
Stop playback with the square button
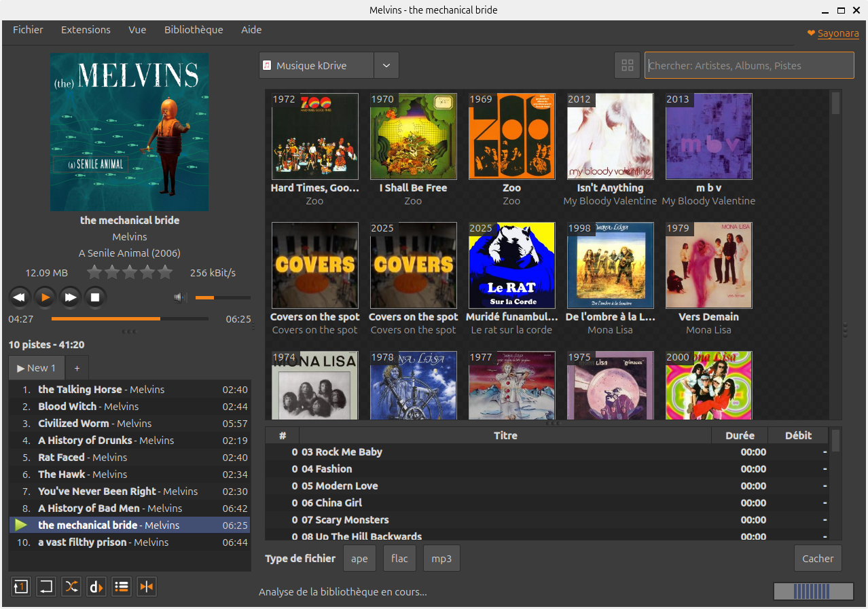[95, 297]
